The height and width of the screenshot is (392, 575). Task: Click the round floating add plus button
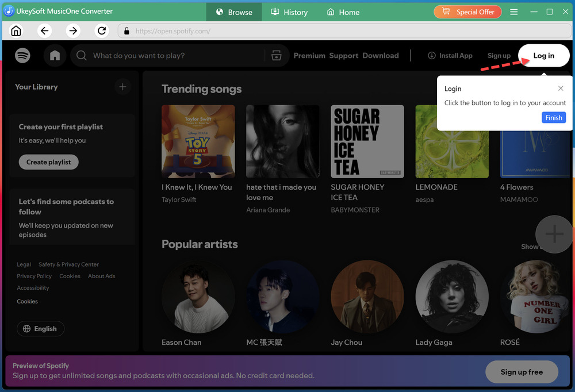pyautogui.click(x=554, y=235)
